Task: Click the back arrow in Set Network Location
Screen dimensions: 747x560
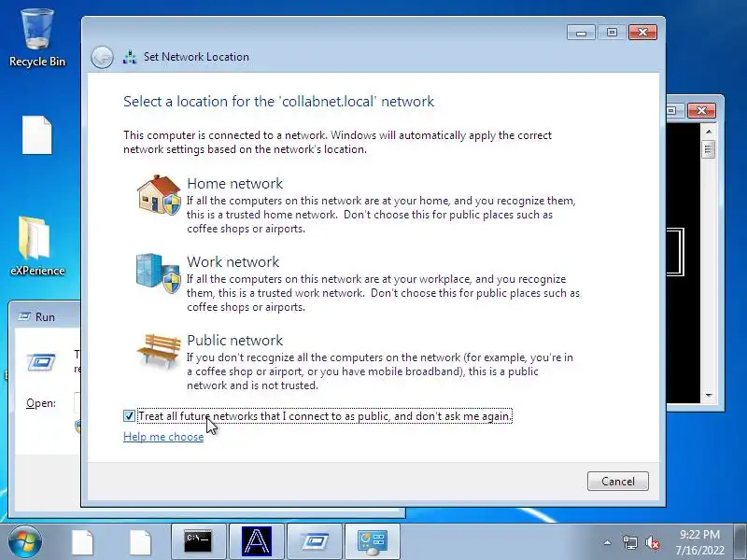Action: [x=102, y=57]
